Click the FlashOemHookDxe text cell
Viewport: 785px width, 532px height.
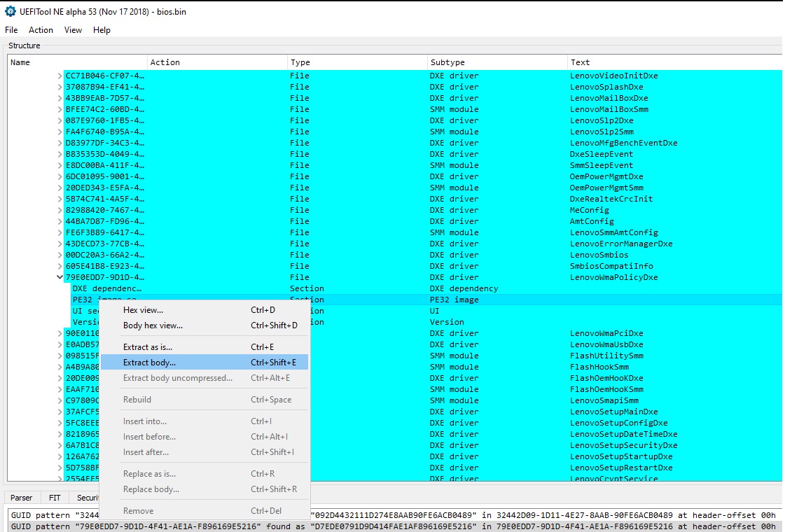[606, 378]
